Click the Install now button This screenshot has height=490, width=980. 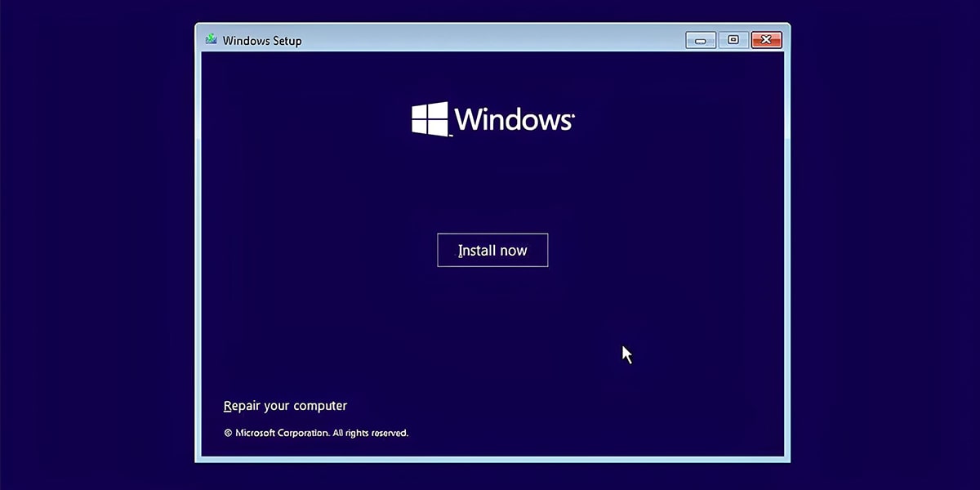pyautogui.click(x=492, y=250)
